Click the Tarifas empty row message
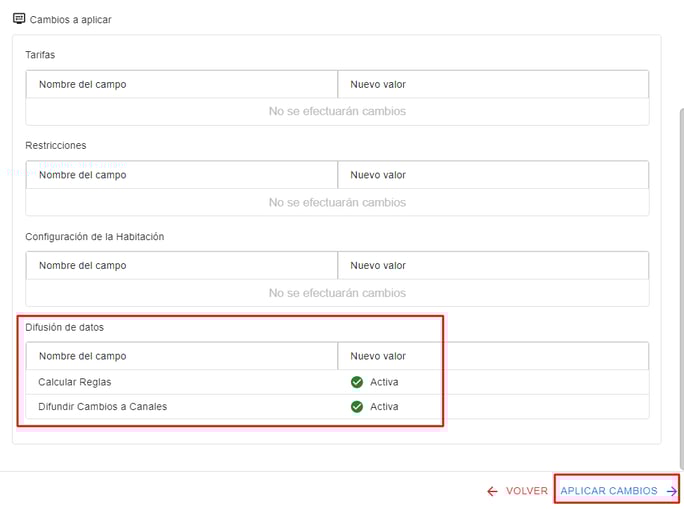This screenshot has height=509, width=684. pos(337,111)
